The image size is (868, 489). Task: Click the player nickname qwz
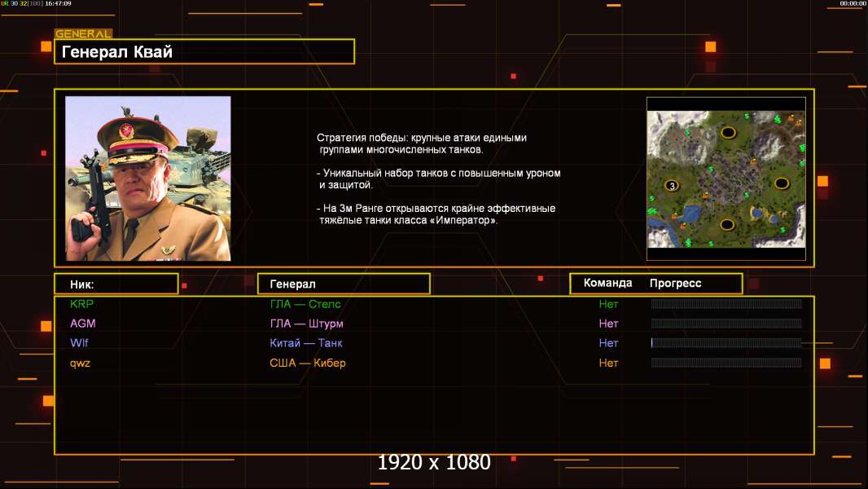(x=81, y=363)
